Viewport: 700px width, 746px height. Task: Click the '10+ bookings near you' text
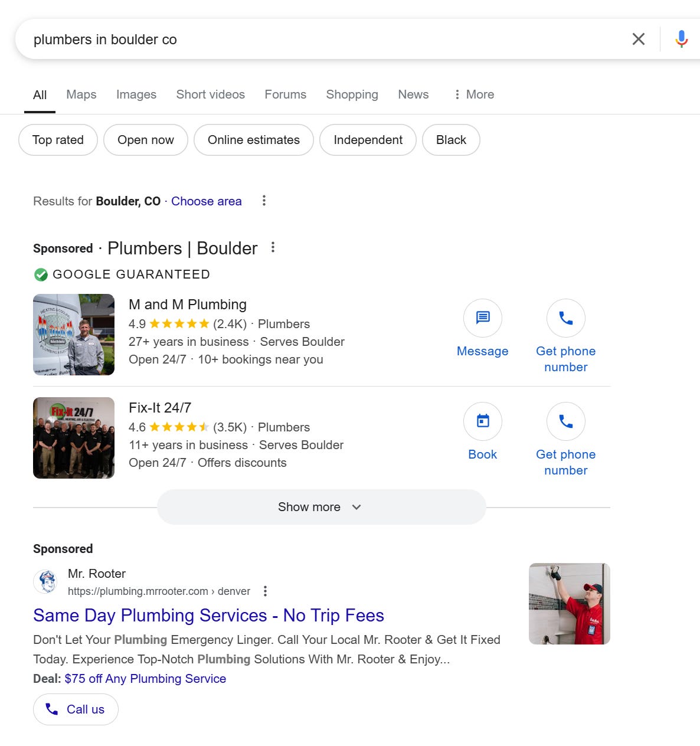(260, 359)
